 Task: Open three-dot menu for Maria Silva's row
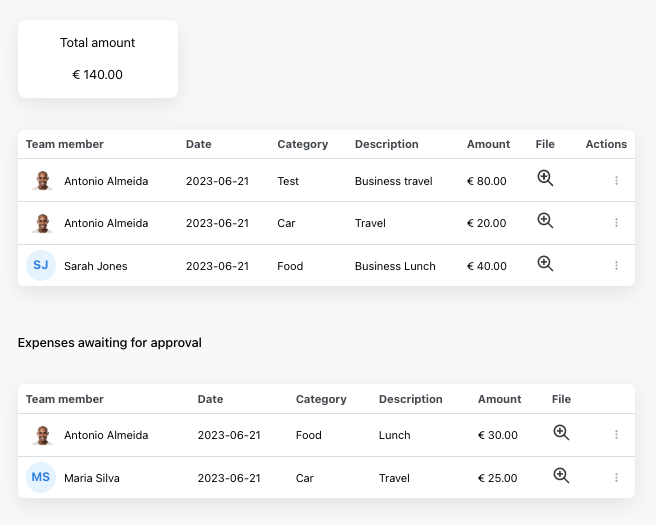pos(616,477)
